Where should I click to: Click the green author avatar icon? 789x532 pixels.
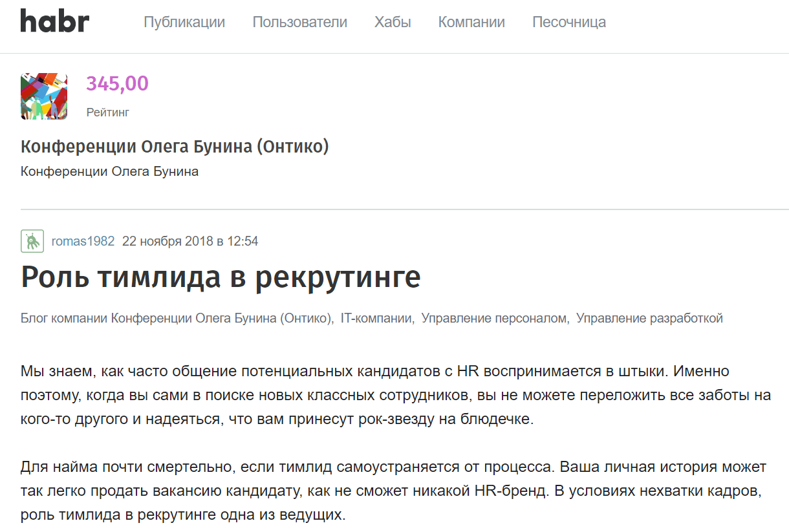click(x=32, y=241)
